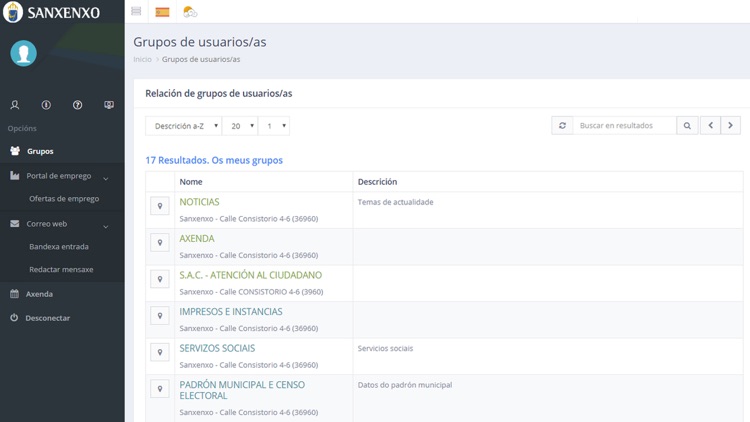Click the search magnifier button
Image resolution: width=750 pixels, height=422 pixels.
687,125
